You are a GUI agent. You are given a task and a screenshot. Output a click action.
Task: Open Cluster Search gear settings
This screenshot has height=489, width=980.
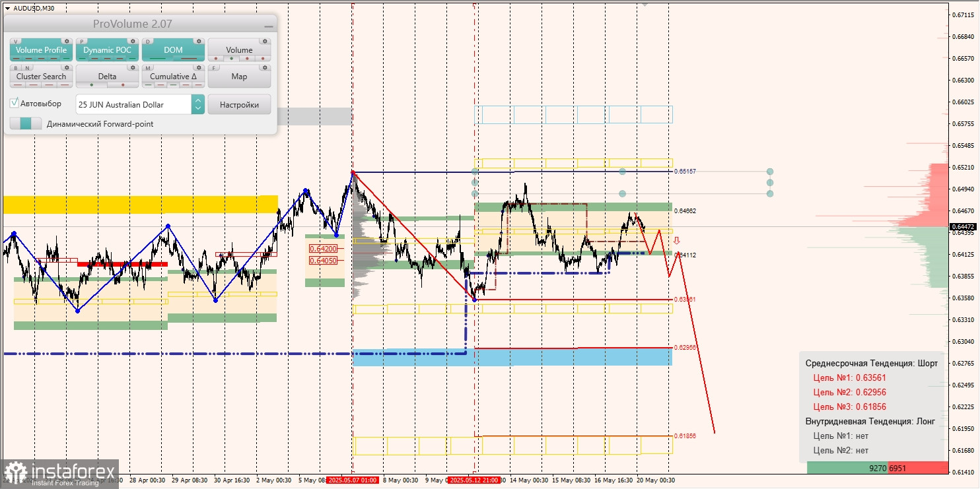[x=67, y=67]
